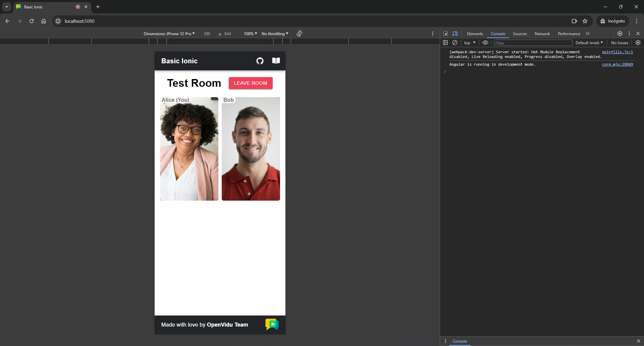Image resolution: width=644 pixels, height=346 pixels.
Task: Open the documentation book icon
Action: (276, 61)
